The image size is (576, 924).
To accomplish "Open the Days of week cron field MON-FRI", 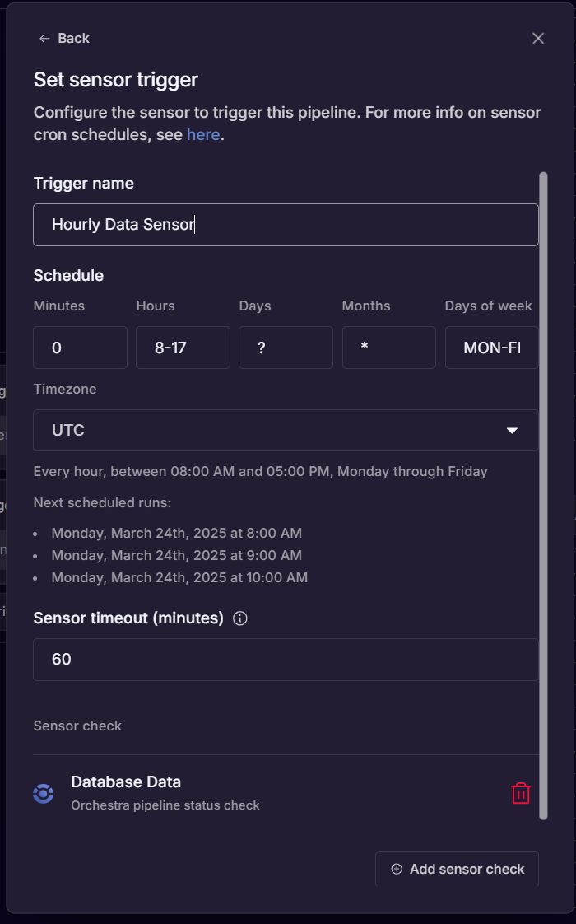I will 491,348.
